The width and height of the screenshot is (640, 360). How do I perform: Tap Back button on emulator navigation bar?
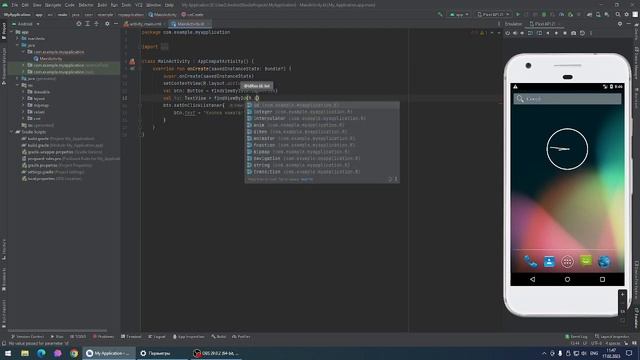pyautogui.click(x=532, y=280)
